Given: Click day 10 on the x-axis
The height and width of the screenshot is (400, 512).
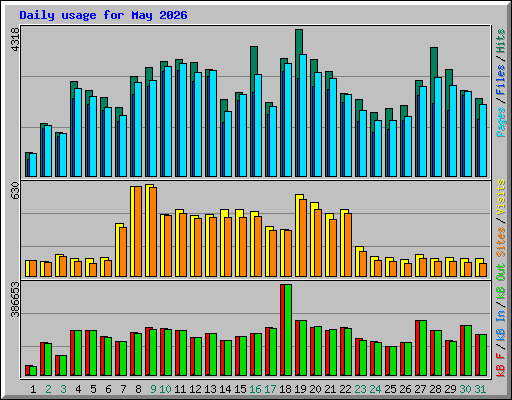Looking at the screenshot, I should pos(165,389).
